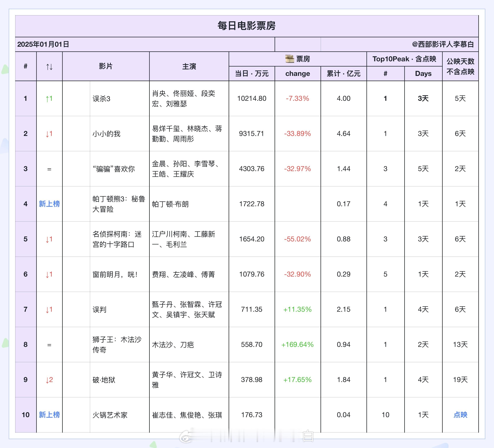
Task: Click the 累计 · 亿元 column header
Action: click(x=344, y=74)
